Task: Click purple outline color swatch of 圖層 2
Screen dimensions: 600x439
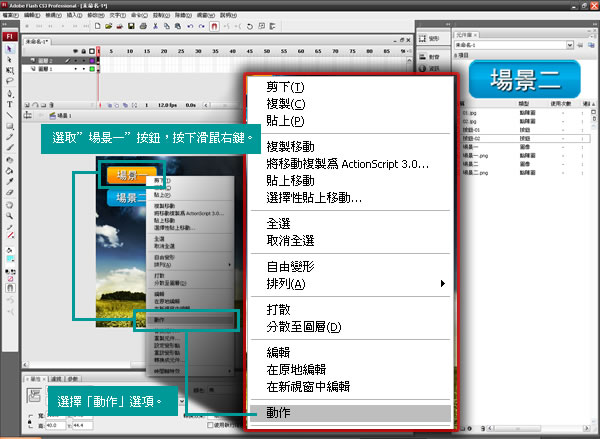Action: tap(92, 60)
